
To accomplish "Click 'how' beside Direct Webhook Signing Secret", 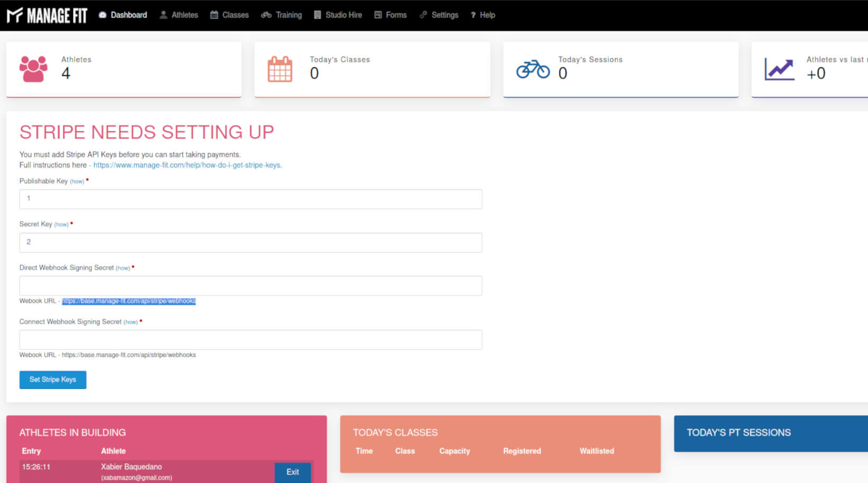I will [x=123, y=268].
